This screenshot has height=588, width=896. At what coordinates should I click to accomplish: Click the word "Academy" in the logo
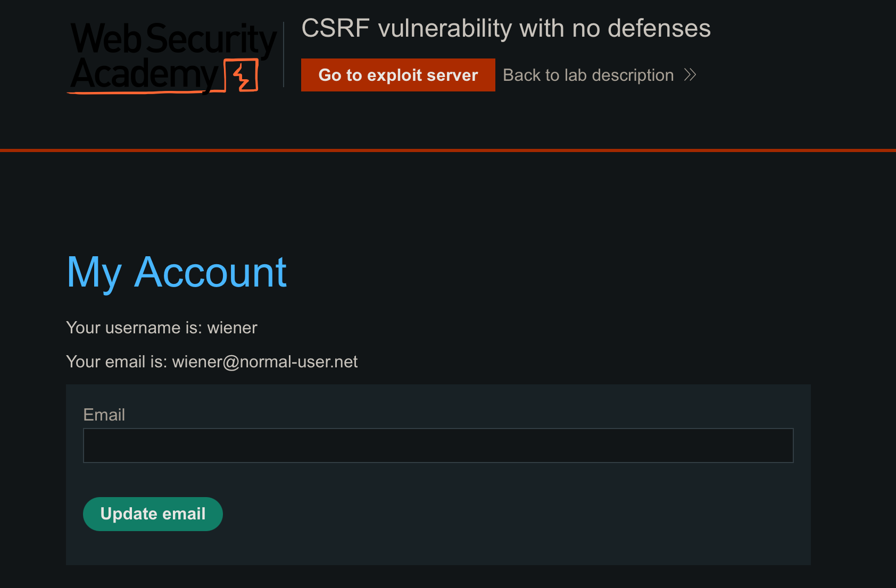point(144,74)
